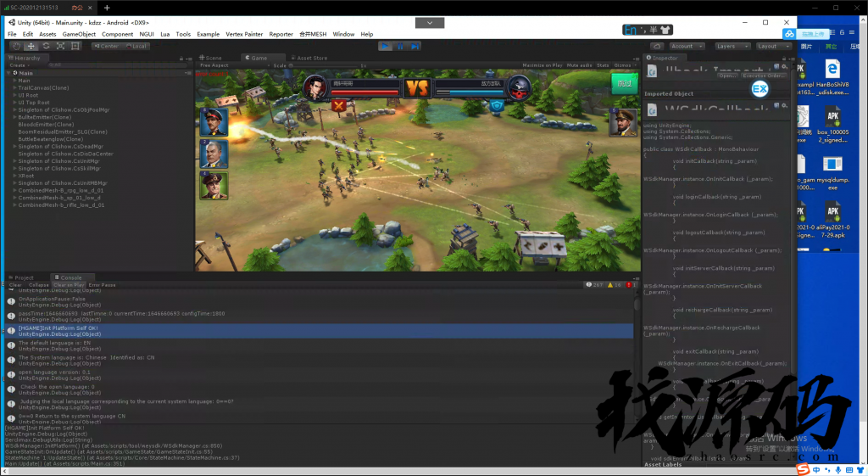Open the Vertex Painter menu

(244, 34)
